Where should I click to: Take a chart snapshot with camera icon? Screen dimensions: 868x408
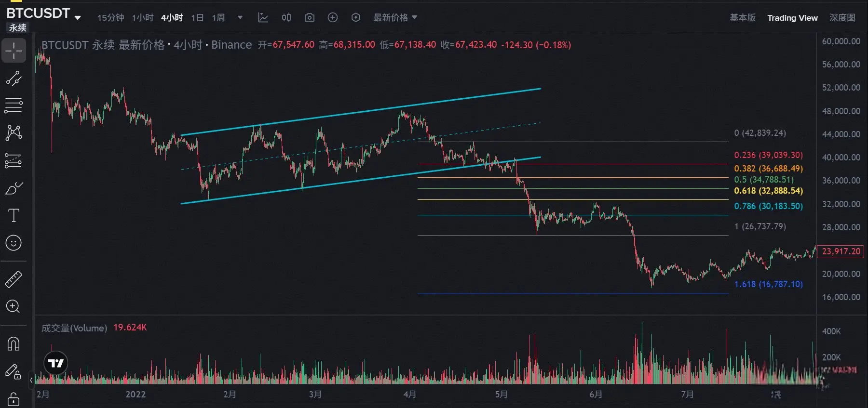pyautogui.click(x=310, y=18)
